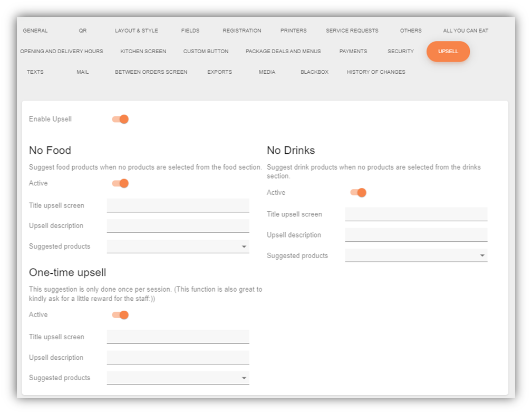Select Between Orders Screen tab
532x415 pixels.
click(151, 72)
